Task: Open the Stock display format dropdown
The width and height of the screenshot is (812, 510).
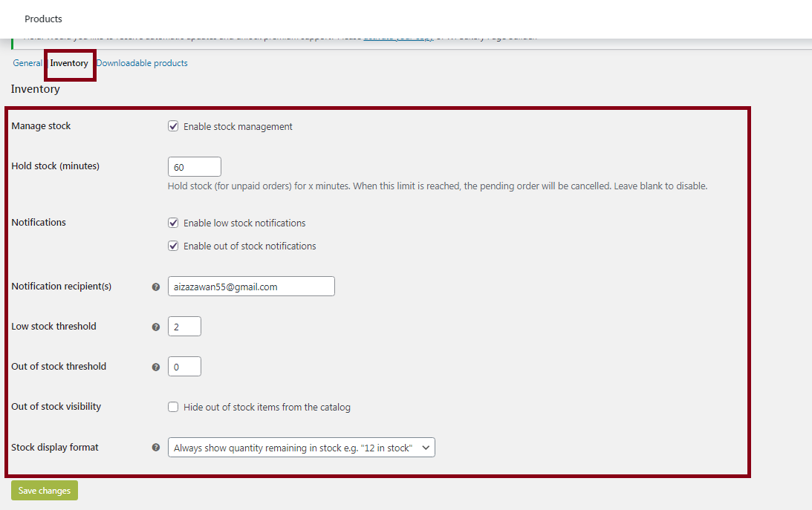Action: (x=301, y=448)
